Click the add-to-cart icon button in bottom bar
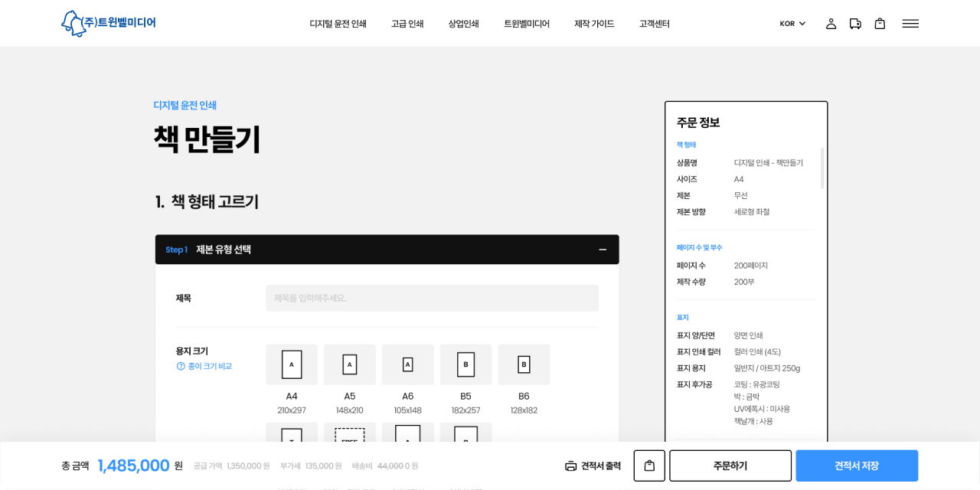 click(x=649, y=465)
